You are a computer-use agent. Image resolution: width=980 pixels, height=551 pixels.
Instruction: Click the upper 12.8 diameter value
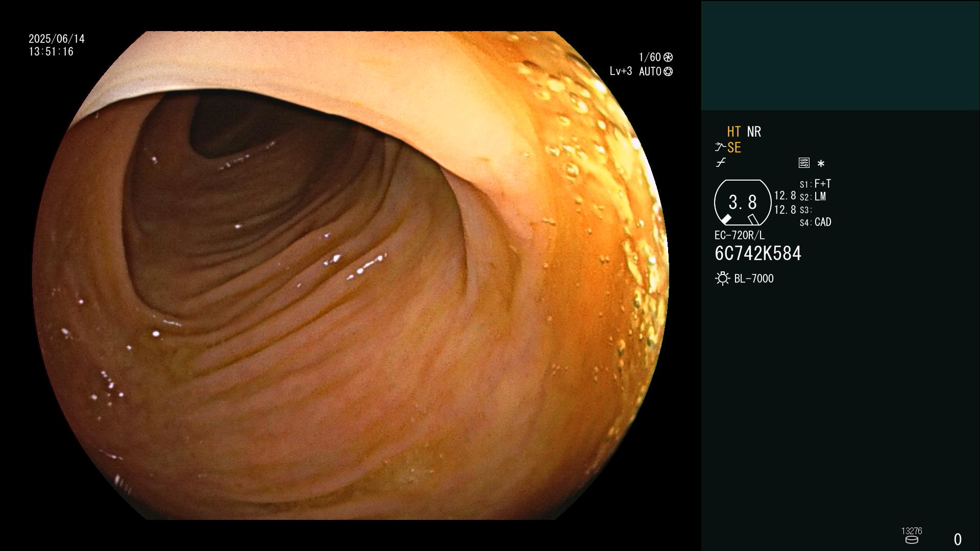coord(785,196)
